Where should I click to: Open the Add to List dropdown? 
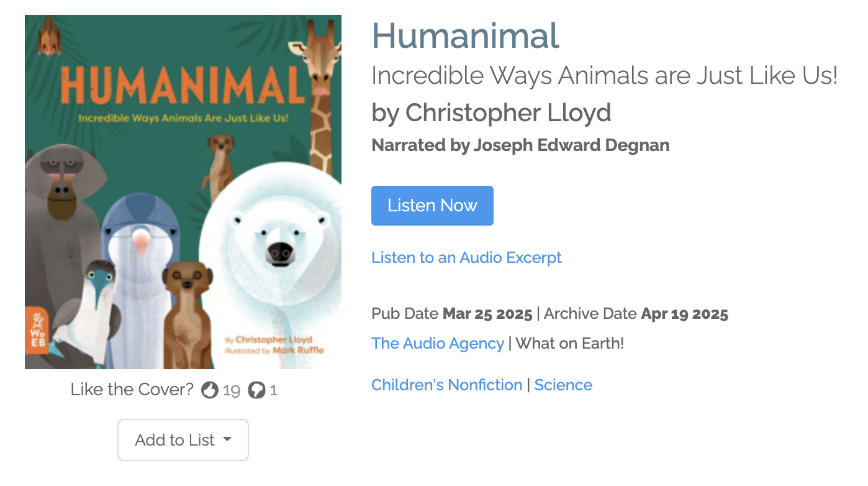click(183, 440)
